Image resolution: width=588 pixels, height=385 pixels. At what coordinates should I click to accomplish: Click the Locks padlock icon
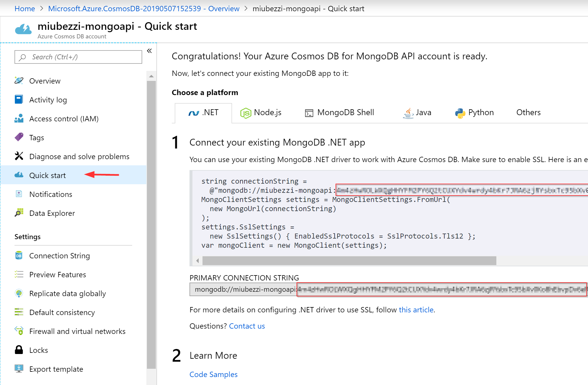pos(19,350)
